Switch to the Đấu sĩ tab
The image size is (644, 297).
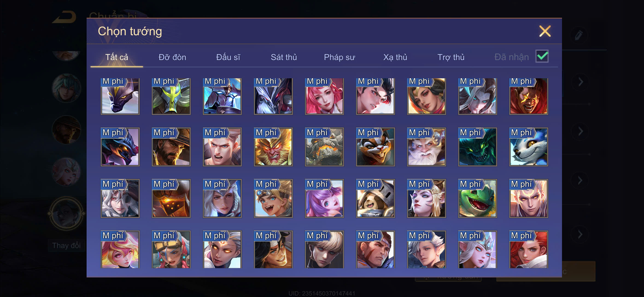coord(228,57)
